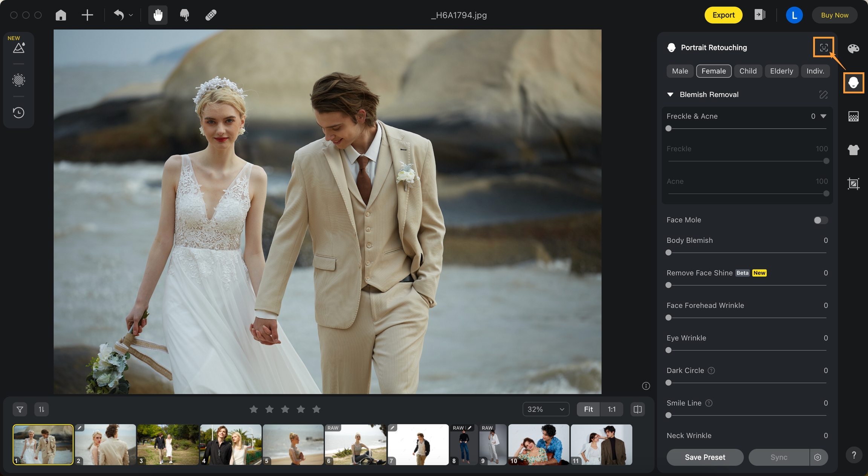Expand the Freckle & Acne dropdown arrow
Viewport: 868px width, 476px height.
coord(824,116)
